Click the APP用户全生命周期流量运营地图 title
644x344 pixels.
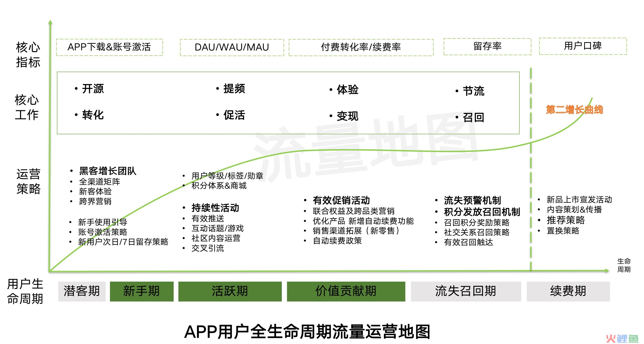click(x=307, y=332)
